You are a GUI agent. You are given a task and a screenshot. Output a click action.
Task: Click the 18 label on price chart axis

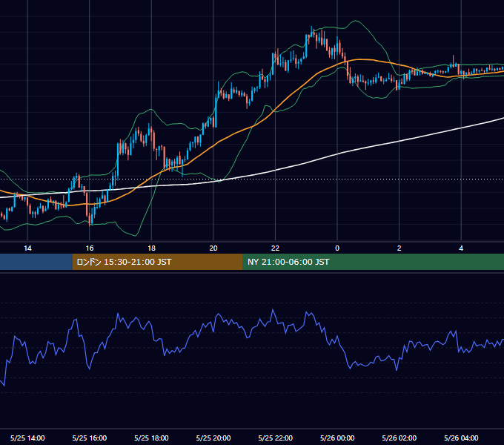pyautogui.click(x=151, y=248)
